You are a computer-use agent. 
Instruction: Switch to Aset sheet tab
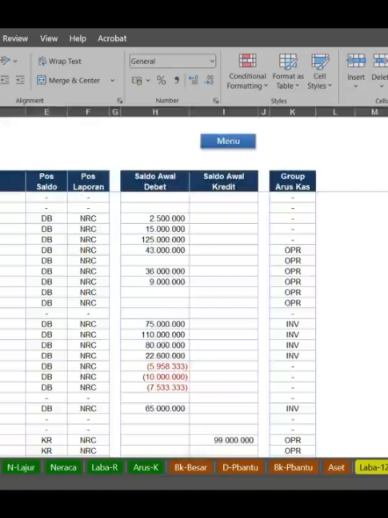point(336,468)
